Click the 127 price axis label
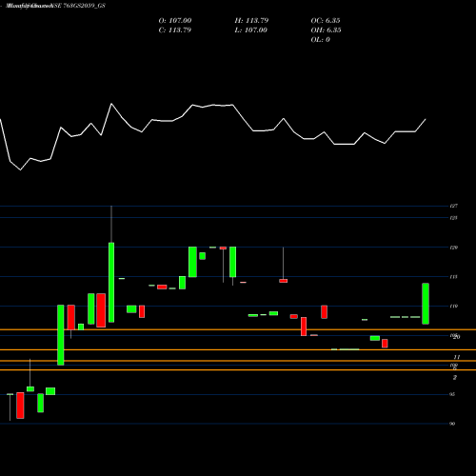The image size is (476, 476). pyautogui.click(x=454, y=206)
